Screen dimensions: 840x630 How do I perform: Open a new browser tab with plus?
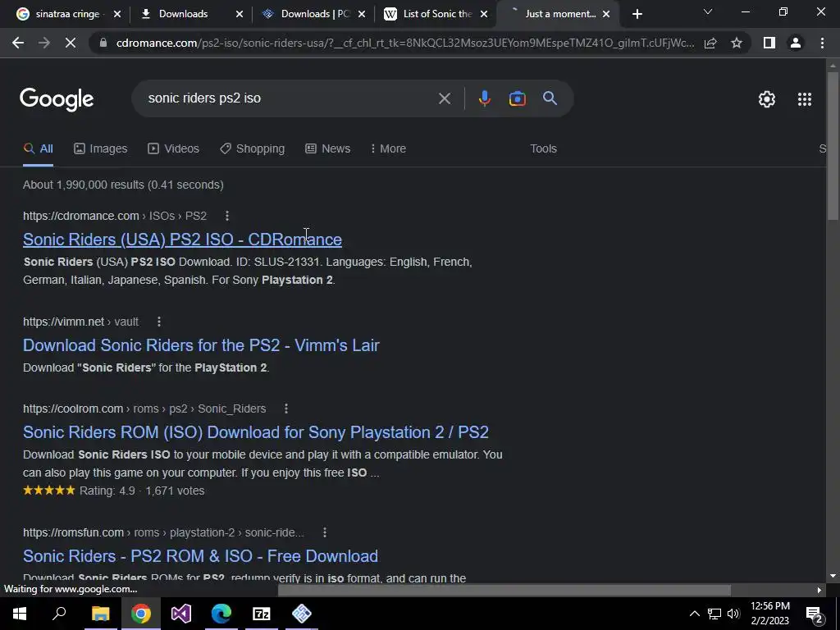[637, 15]
